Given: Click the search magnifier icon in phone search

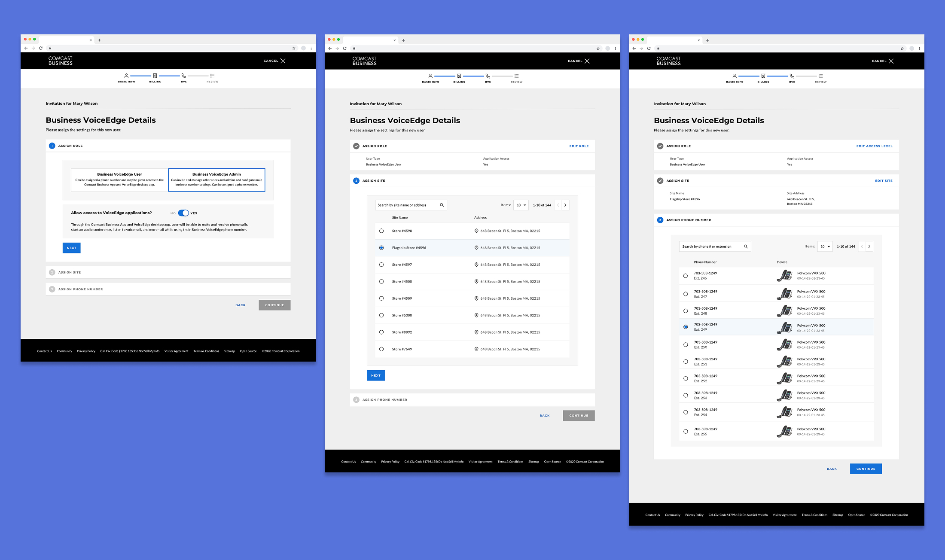Looking at the screenshot, I should pos(746,247).
